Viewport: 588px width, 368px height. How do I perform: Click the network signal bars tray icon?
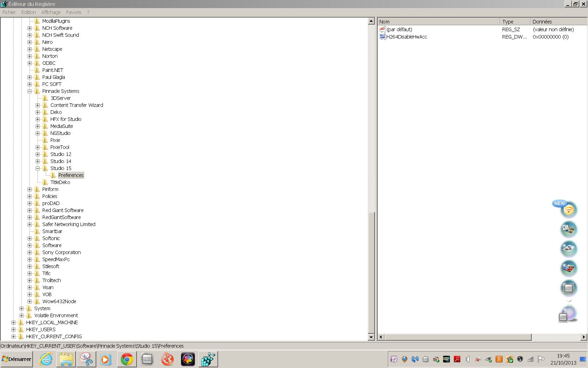531,359
